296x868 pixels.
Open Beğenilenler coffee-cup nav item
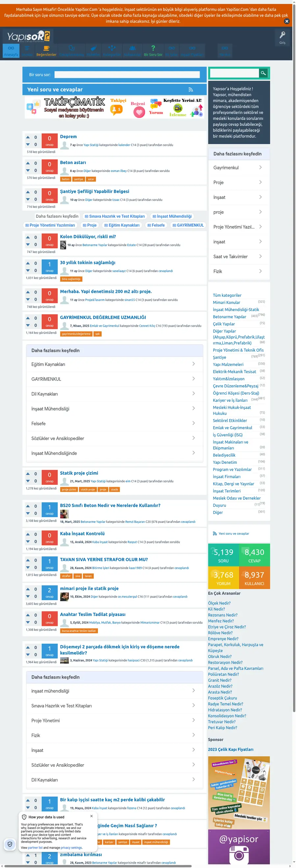tap(46, 50)
